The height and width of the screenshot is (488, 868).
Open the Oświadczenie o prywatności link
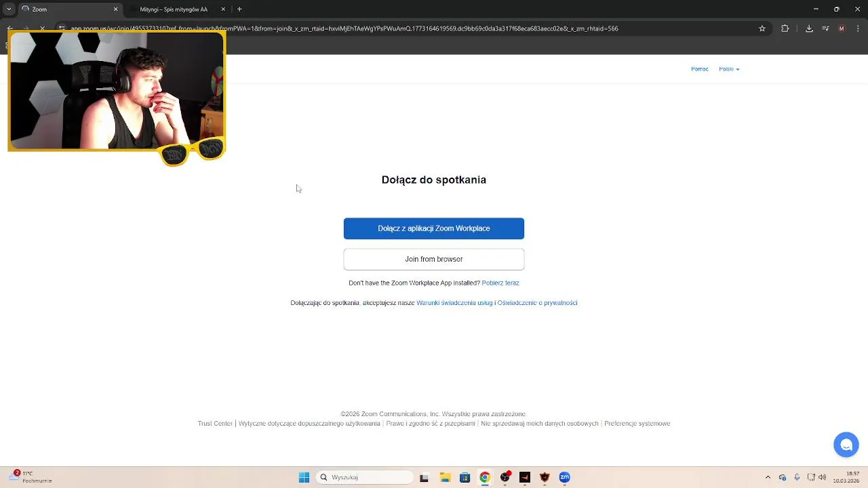(538, 303)
